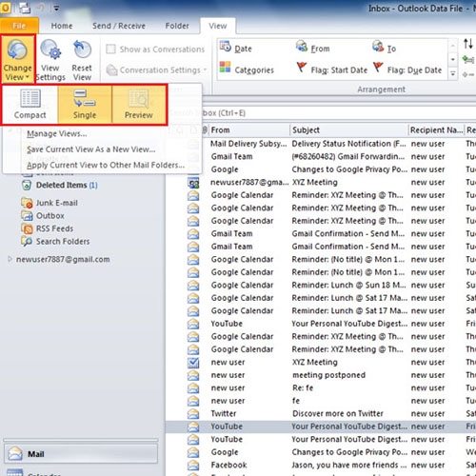The width and height of the screenshot is (476, 476).
Task: Sort by the Recipient Name column header
Action: pos(436,130)
